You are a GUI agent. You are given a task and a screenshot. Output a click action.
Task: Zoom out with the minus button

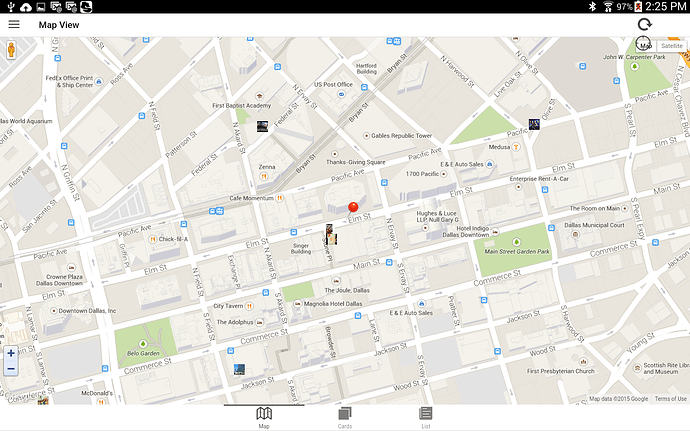tap(11, 369)
